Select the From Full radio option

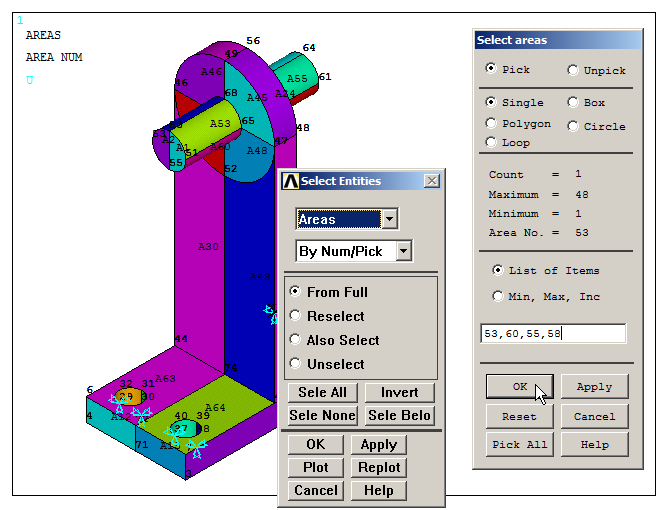pos(296,292)
